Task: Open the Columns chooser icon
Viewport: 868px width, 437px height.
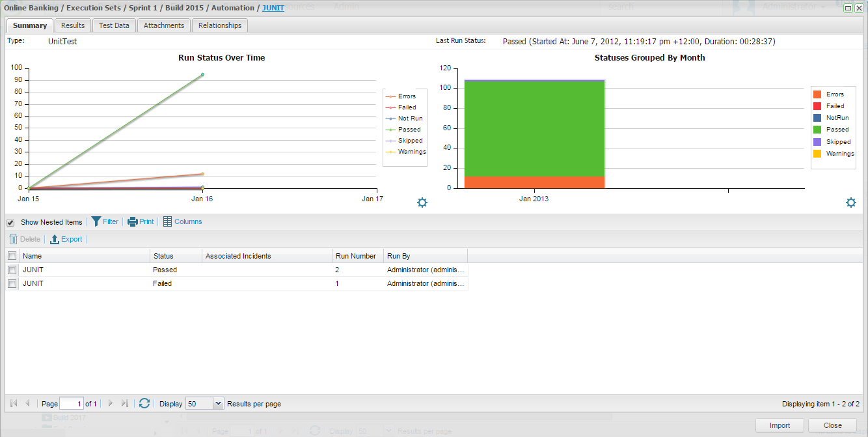Action: [x=167, y=221]
